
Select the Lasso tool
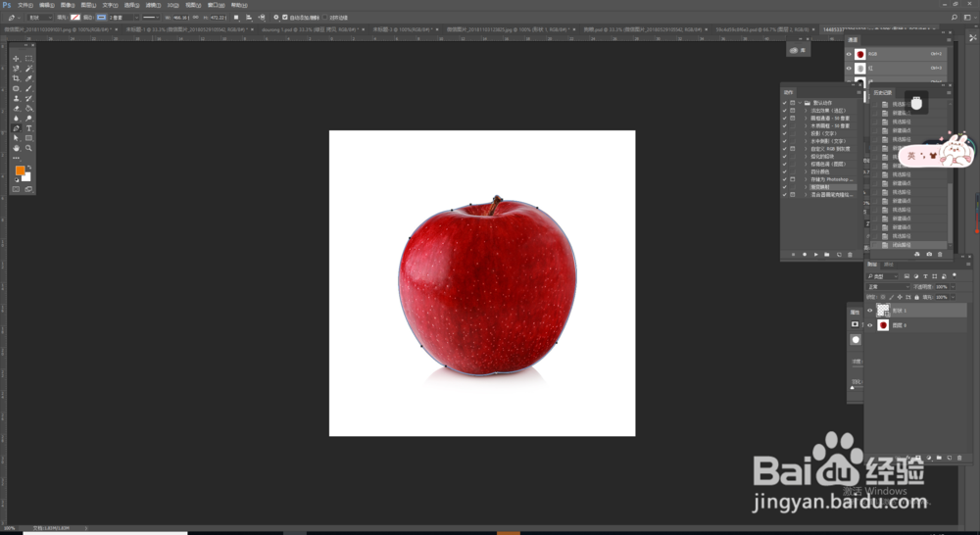17,69
